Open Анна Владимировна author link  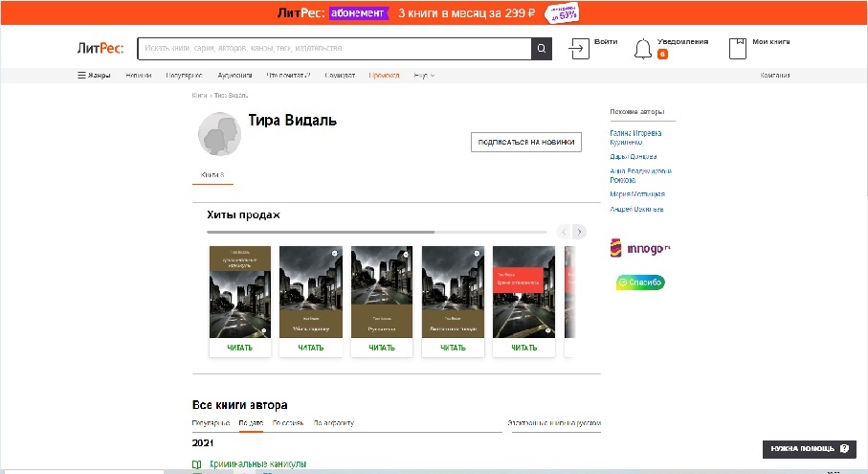coord(640,175)
